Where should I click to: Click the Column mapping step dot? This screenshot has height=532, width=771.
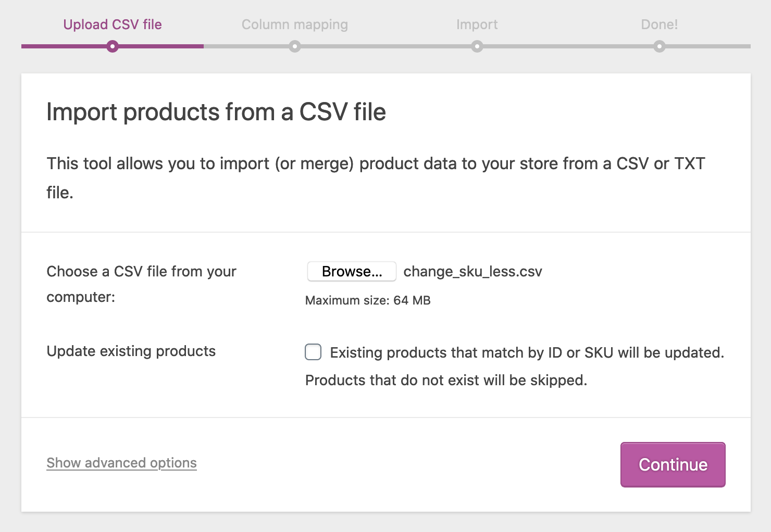click(x=295, y=47)
